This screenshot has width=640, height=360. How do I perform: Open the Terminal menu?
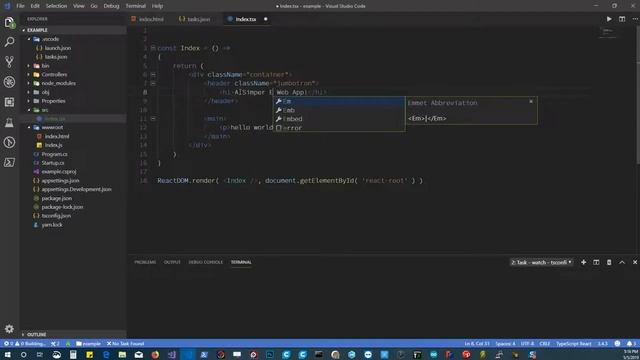136,6
